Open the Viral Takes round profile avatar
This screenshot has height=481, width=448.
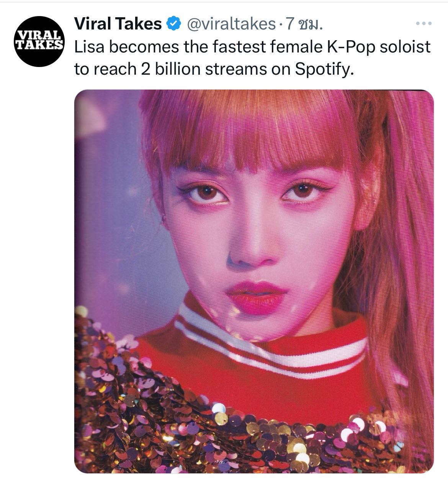[39, 42]
